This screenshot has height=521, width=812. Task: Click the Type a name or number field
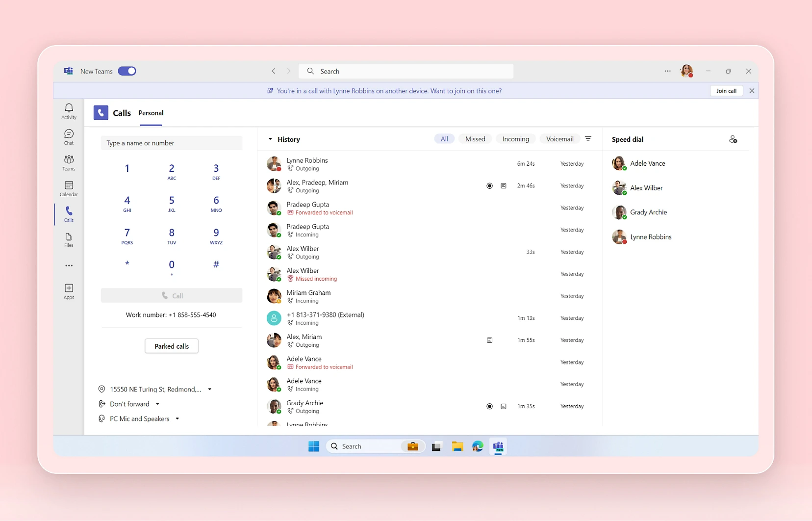[x=171, y=143]
